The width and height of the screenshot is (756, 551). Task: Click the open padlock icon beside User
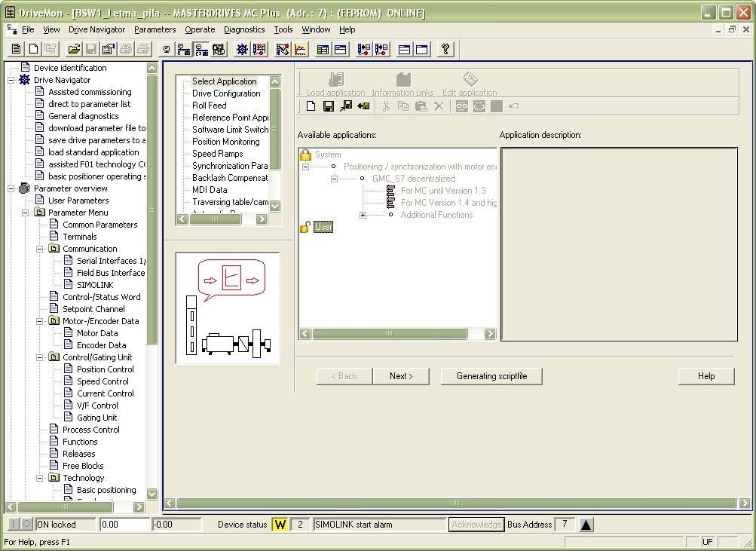click(x=305, y=227)
